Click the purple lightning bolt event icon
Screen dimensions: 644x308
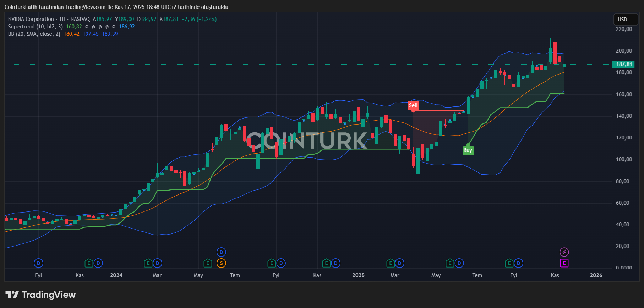[x=564, y=252]
